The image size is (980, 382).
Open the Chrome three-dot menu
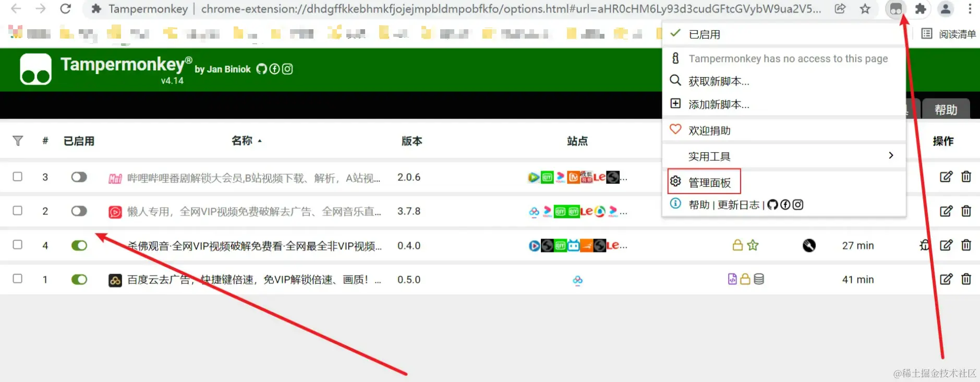(970, 9)
